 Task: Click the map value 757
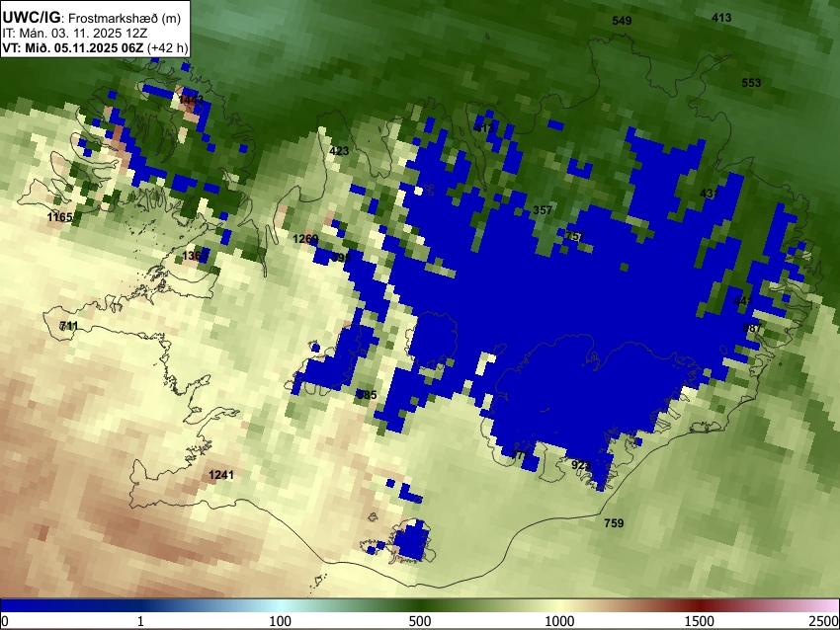coord(575,236)
